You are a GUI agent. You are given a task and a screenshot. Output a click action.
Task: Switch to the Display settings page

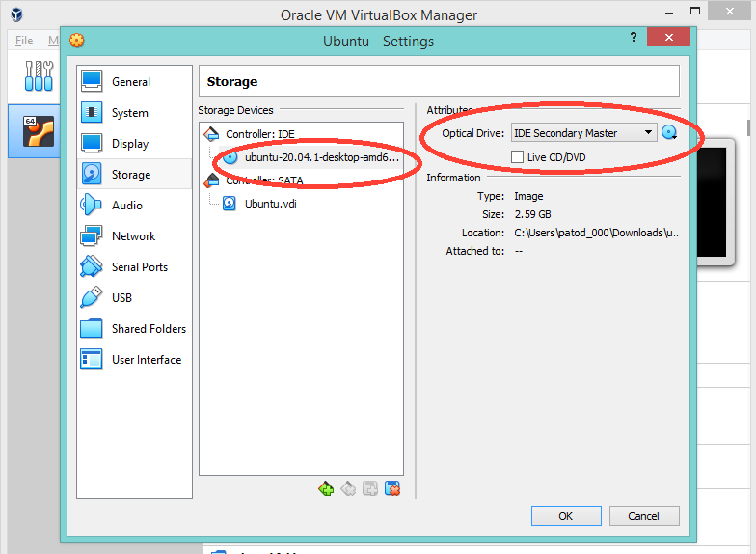click(x=134, y=143)
